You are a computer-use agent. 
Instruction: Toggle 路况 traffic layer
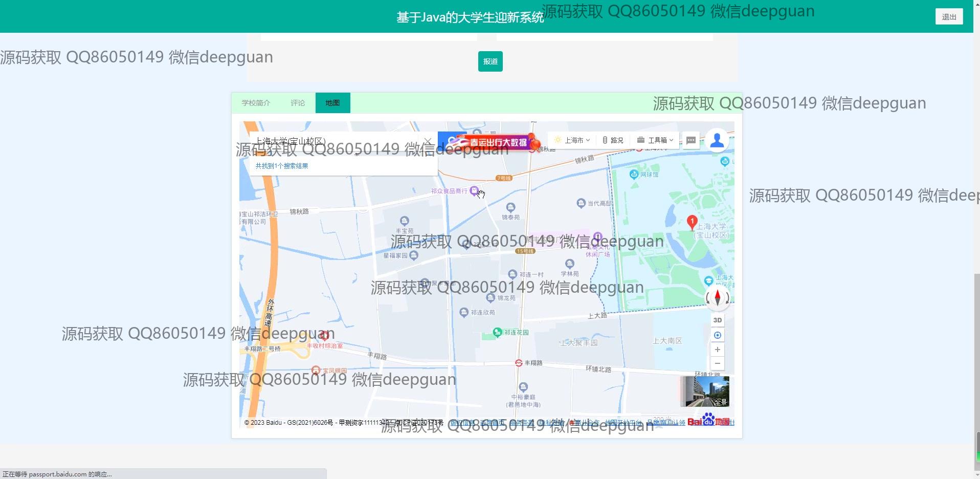(x=612, y=140)
